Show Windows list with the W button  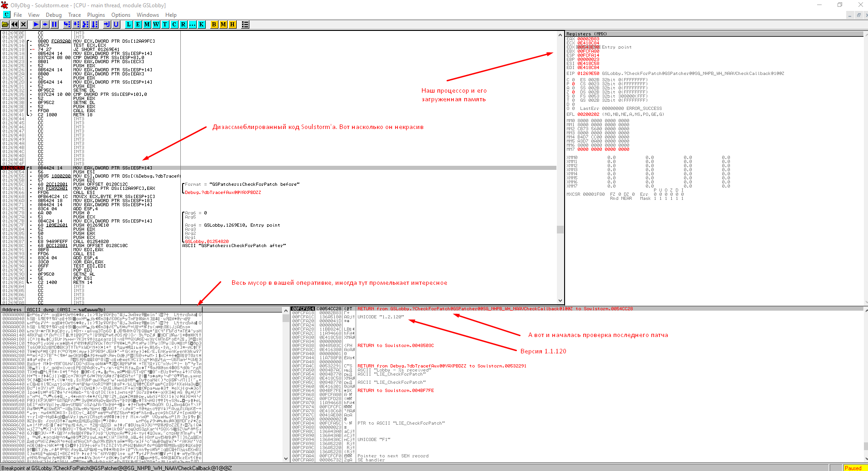[156, 25]
